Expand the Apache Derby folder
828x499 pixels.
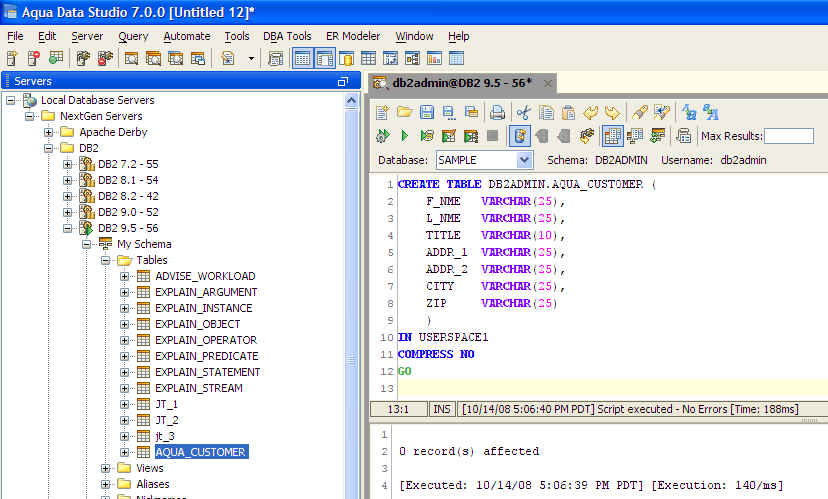(49, 132)
